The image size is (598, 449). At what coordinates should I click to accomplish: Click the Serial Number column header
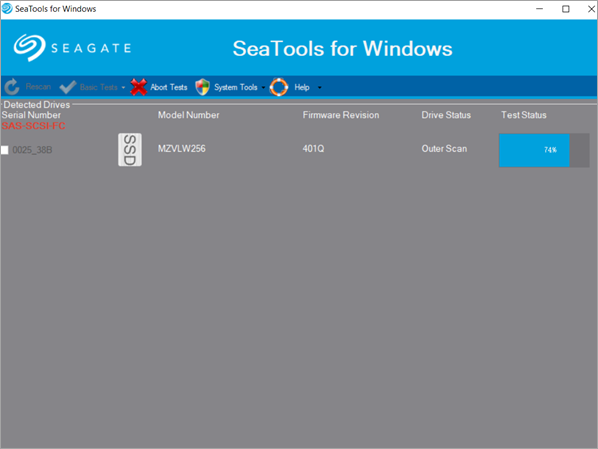tap(31, 115)
